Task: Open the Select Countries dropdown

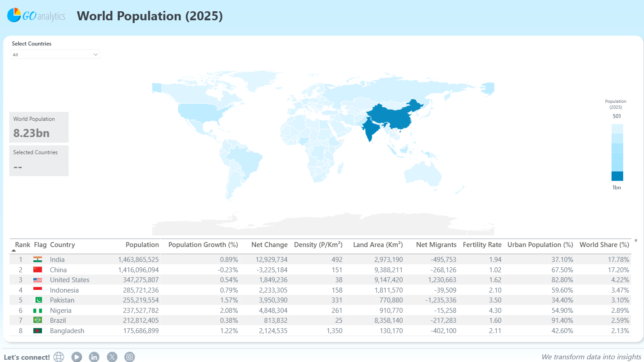Action: [55, 54]
